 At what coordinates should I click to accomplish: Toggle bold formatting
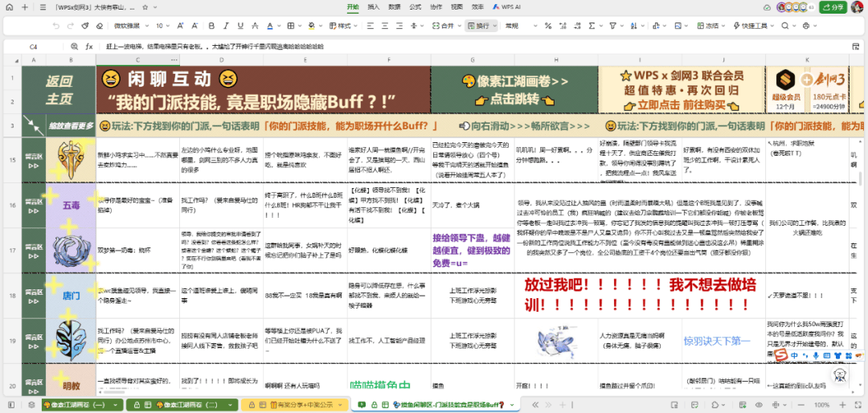click(211, 26)
